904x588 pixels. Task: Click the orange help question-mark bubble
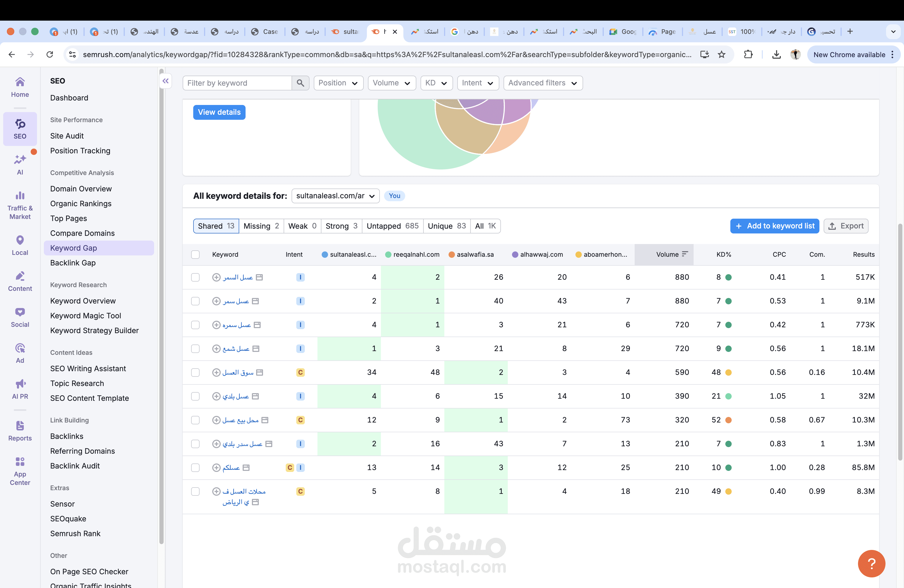(x=871, y=563)
